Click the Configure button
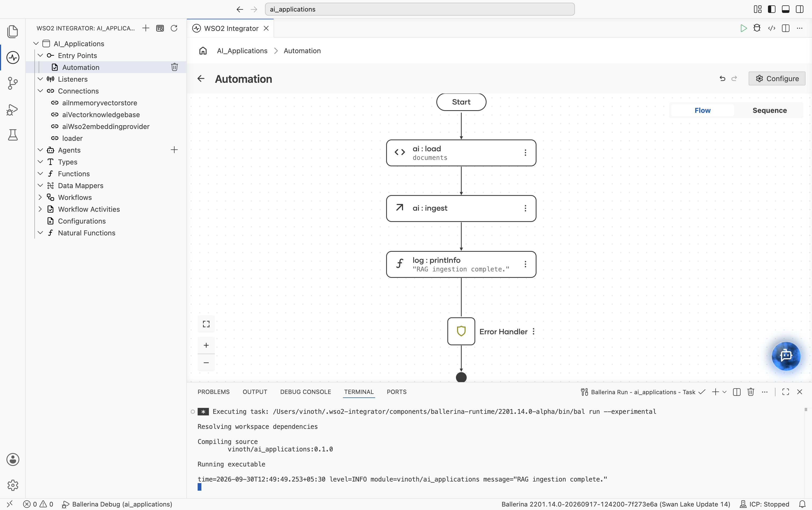The image size is (812, 510). pos(777,78)
